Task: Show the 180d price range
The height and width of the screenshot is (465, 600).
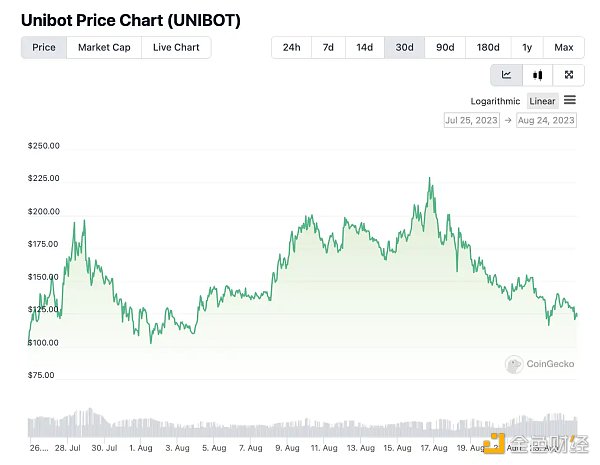Action: click(x=488, y=47)
